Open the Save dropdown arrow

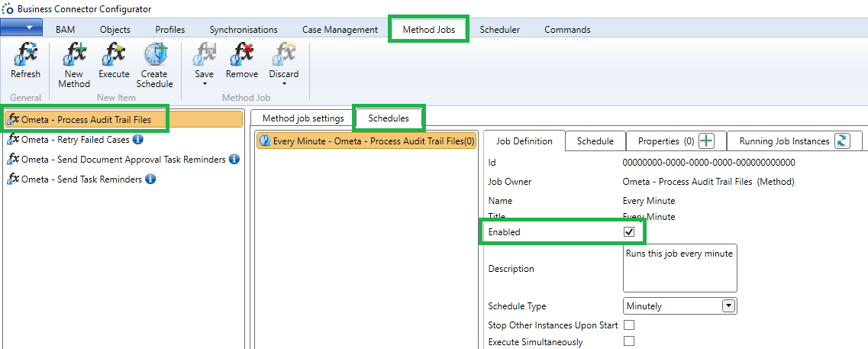tap(205, 84)
